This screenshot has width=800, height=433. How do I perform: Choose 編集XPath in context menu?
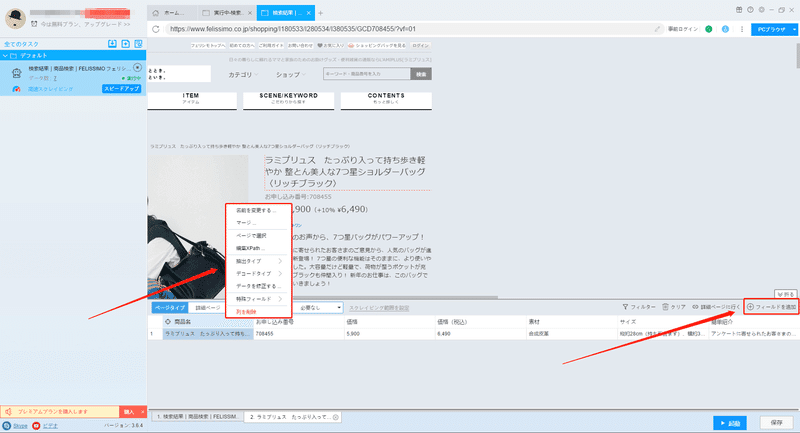click(250, 248)
